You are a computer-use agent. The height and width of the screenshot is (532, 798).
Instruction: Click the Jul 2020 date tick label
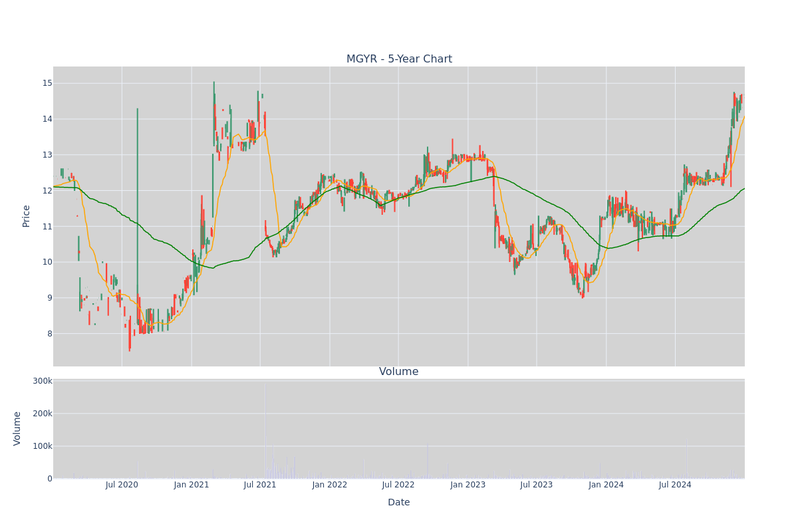coord(122,485)
